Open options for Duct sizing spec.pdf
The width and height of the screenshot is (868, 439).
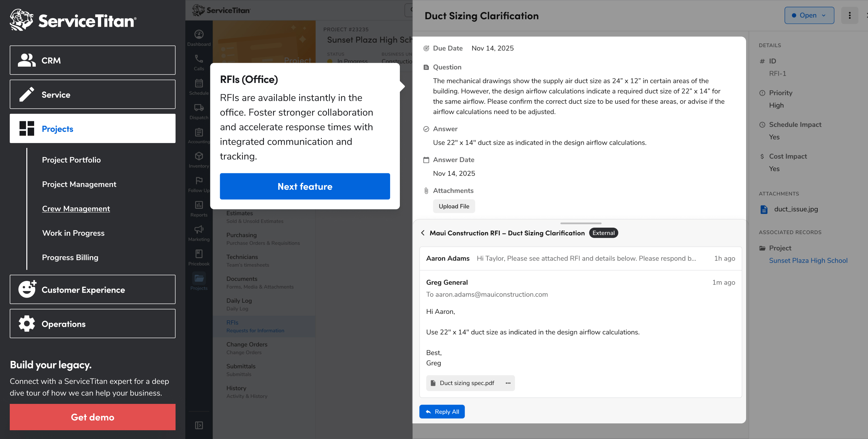coord(508,383)
